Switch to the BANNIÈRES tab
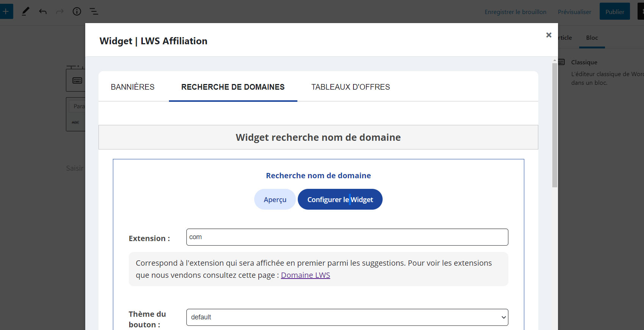Screen dimensions: 644x330 [x=133, y=87]
